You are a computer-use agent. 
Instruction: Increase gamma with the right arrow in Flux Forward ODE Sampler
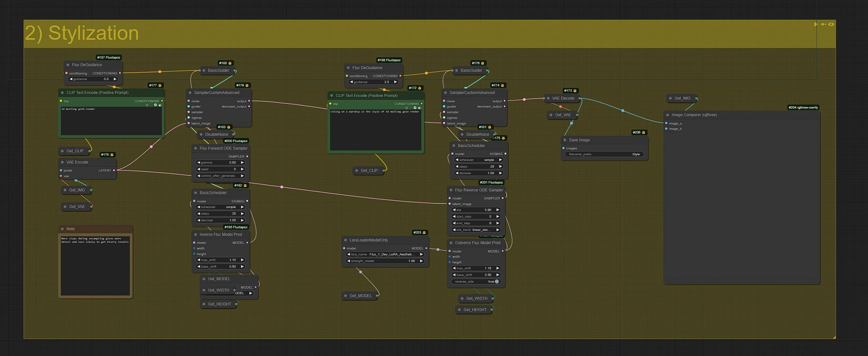coord(242,162)
